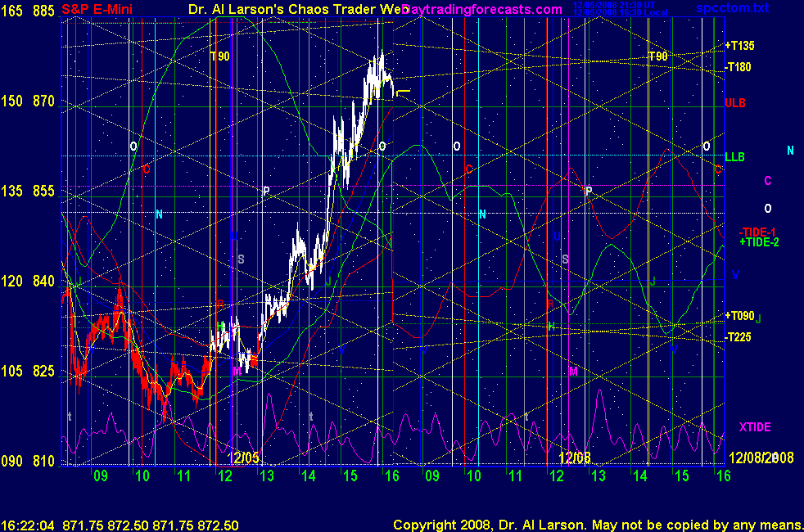
Task: Select the +T135 line label
Action: tap(740, 46)
